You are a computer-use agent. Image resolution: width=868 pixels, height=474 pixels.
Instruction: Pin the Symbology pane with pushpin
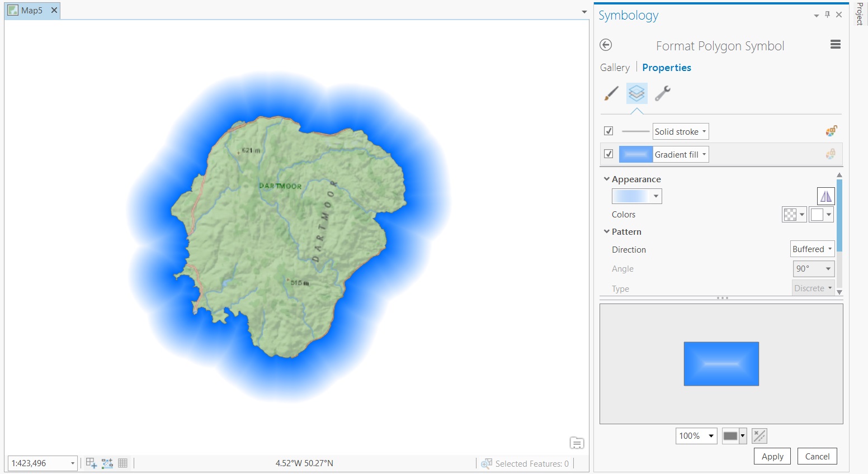pos(828,15)
